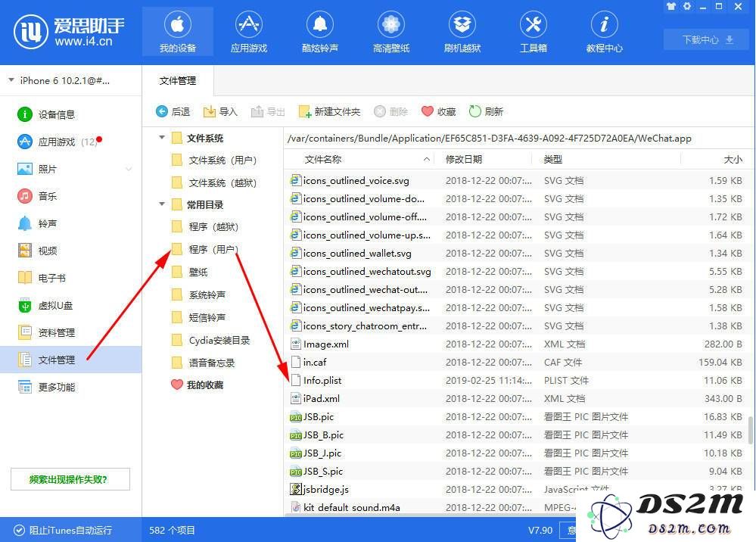This screenshot has width=756, height=542.
Task: Select the Info.plist file
Action: (516, 381)
